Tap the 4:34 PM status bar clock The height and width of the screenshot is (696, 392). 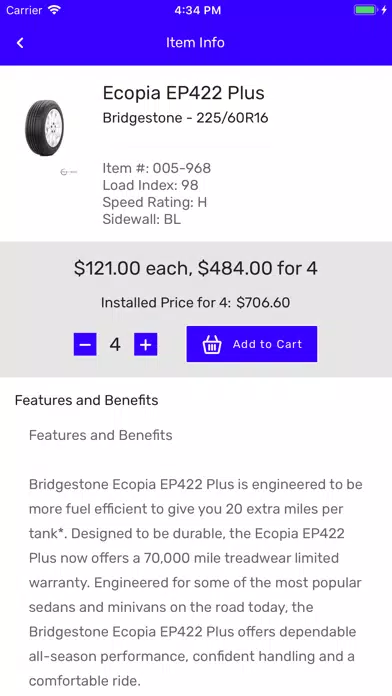point(198,10)
